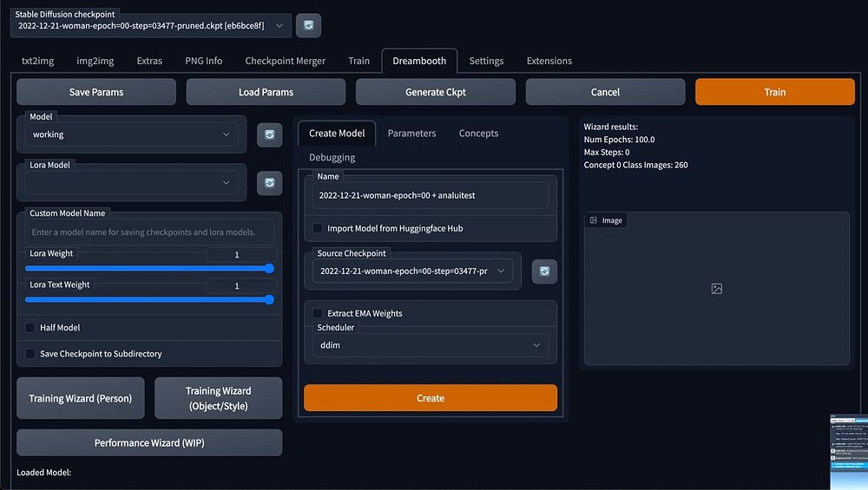Click the 'Max Steps: 0' text

[606, 152]
